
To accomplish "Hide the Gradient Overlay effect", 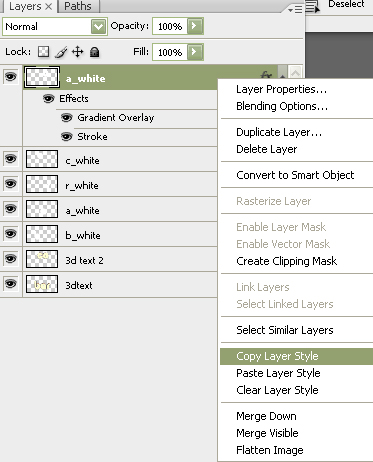I will pos(67,117).
